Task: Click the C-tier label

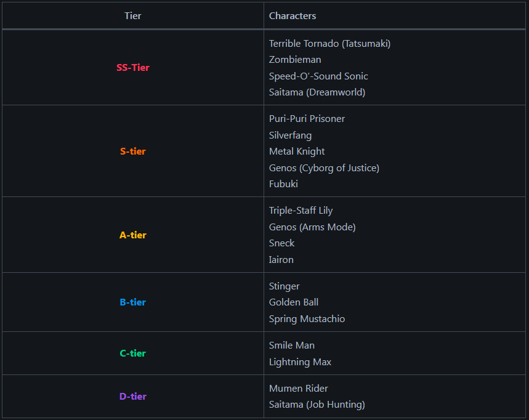Action: [x=132, y=353]
